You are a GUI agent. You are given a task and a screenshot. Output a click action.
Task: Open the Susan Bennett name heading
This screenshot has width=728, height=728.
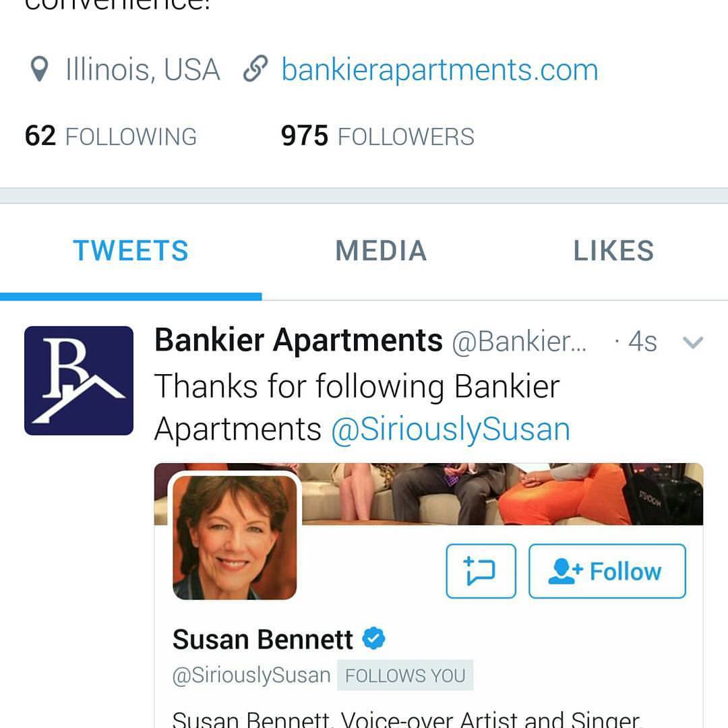click(x=263, y=640)
